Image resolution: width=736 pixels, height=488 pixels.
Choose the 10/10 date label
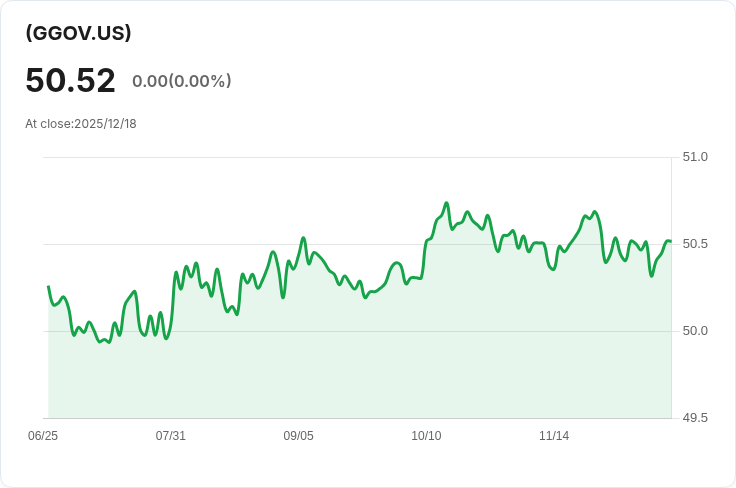pos(426,436)
